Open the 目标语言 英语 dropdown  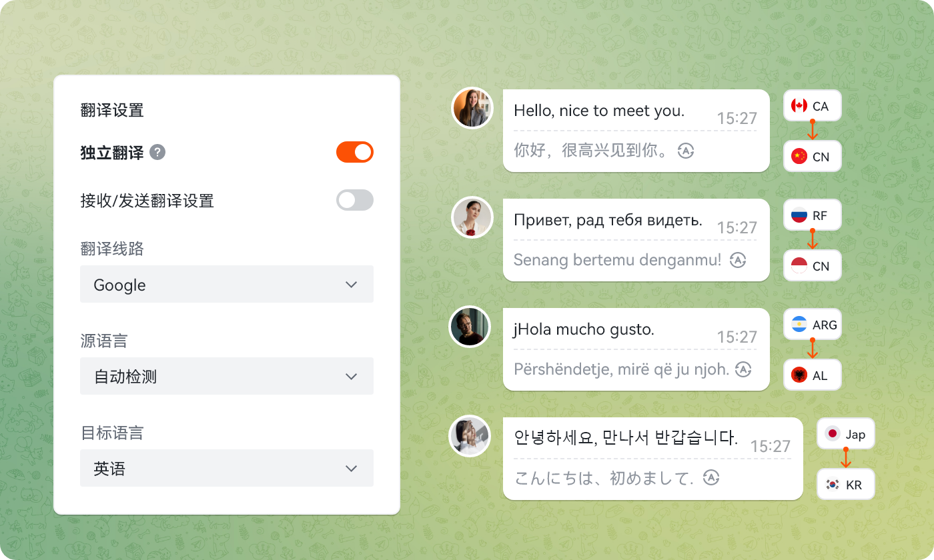tap(227, 469)
